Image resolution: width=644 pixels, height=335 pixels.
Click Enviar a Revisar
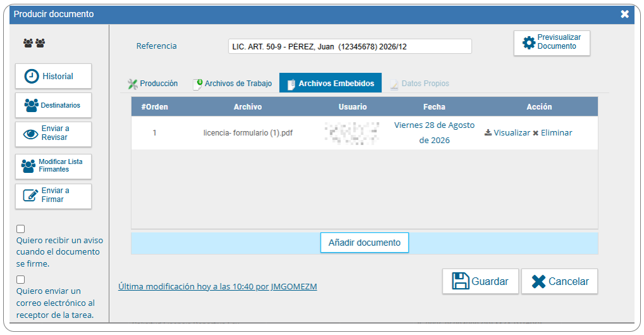[53, 134]
